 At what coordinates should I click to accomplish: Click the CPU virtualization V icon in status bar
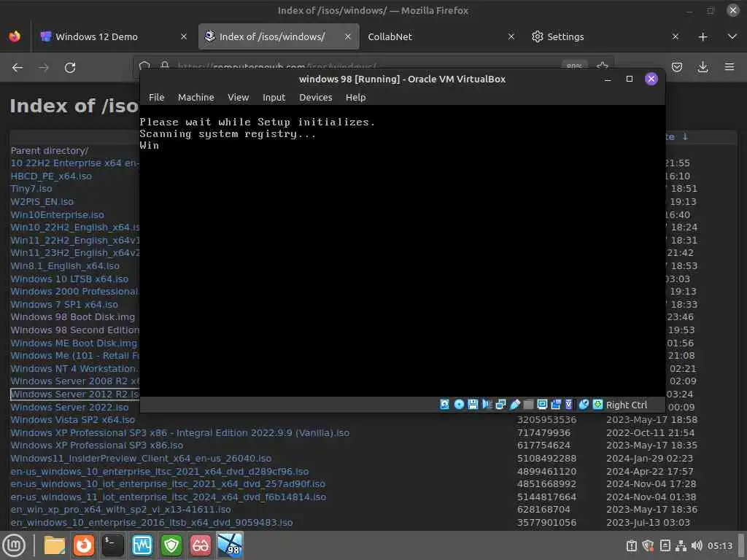568,404
